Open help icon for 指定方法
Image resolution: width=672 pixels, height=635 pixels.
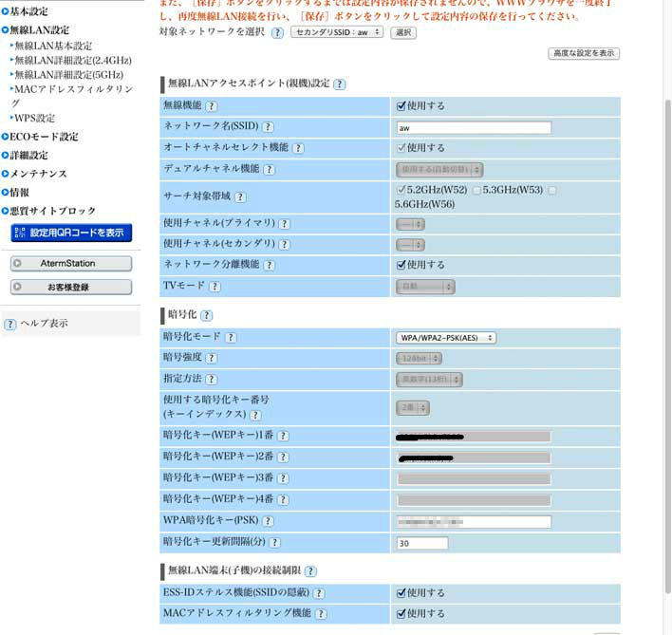(212, 380)
